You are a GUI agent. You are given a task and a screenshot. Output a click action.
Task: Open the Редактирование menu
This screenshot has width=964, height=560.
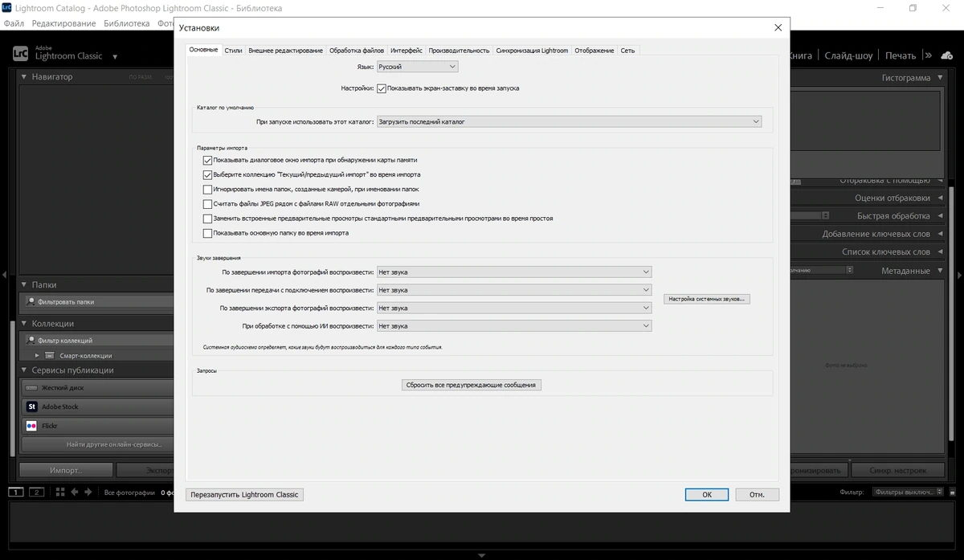point(64,23)
